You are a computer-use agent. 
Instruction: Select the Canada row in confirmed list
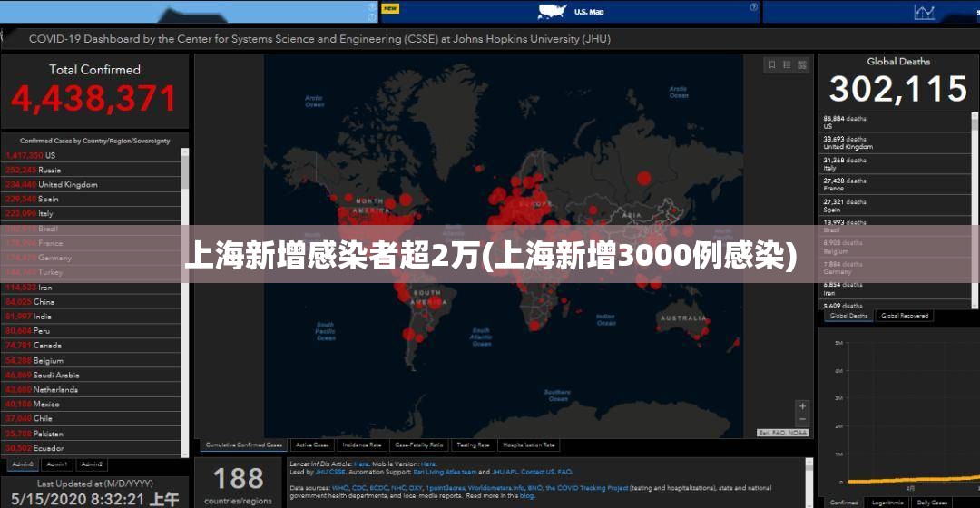coord(93,346)
